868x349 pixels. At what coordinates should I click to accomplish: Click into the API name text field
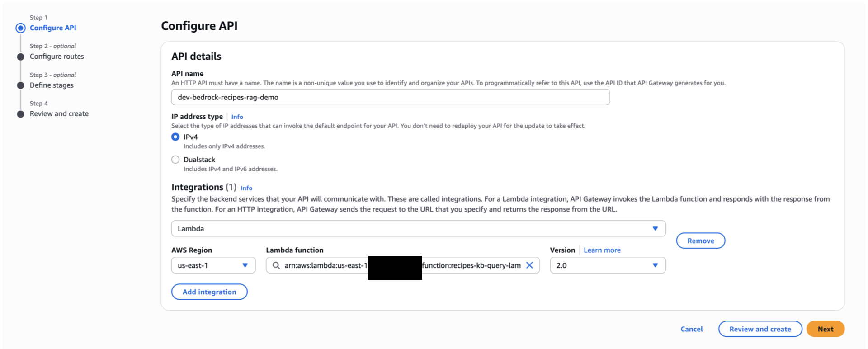[390, 97]
